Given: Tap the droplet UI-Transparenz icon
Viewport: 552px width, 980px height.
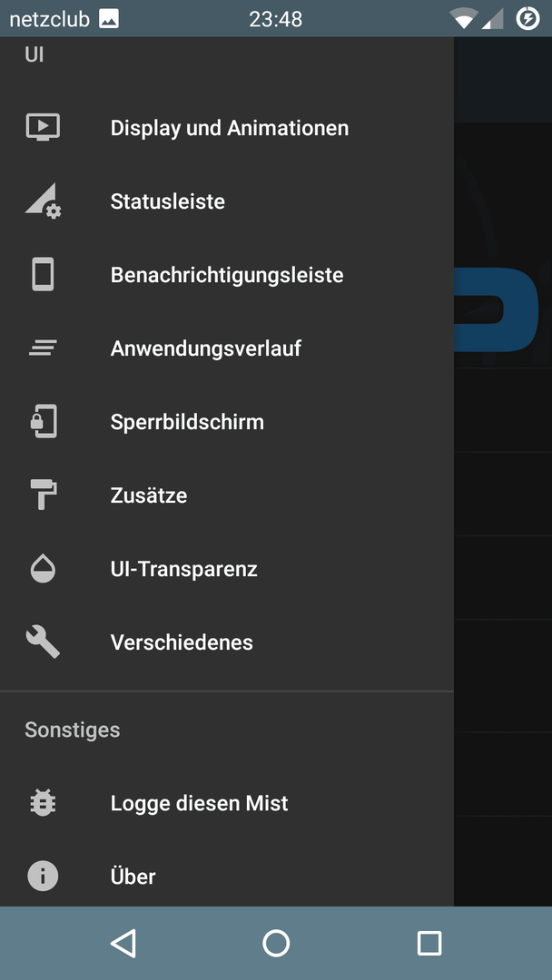Looking at the screenshot, I should pyautogui.click(x=43, y=569).
